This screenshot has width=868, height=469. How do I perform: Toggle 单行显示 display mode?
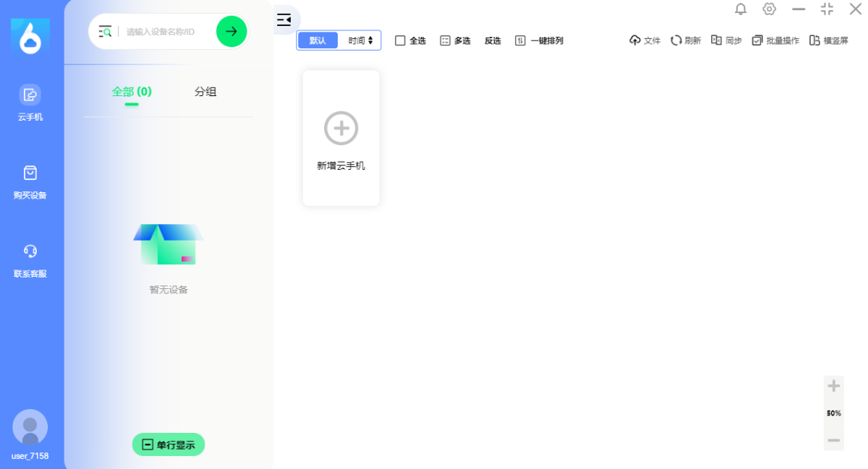[x=169, y=444]
